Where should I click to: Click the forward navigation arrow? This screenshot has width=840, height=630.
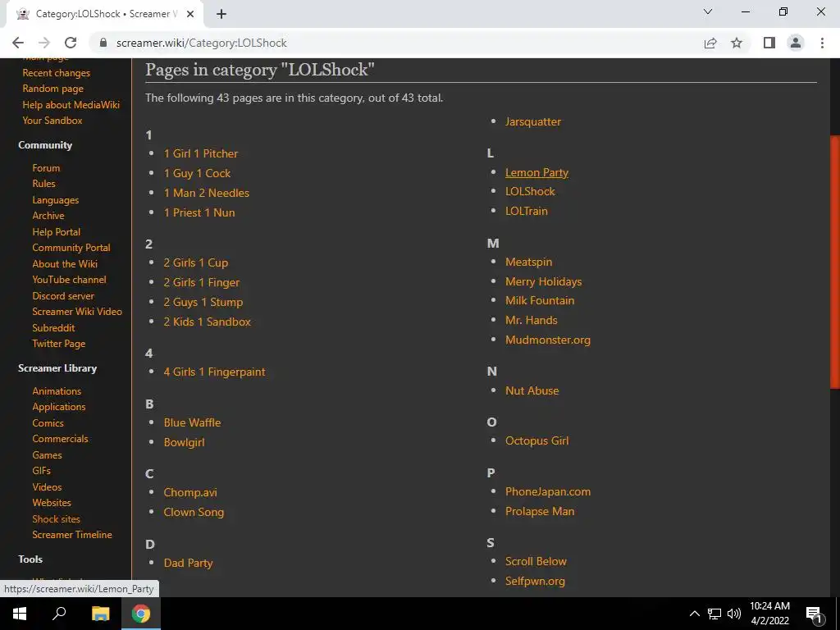[44, 43]
